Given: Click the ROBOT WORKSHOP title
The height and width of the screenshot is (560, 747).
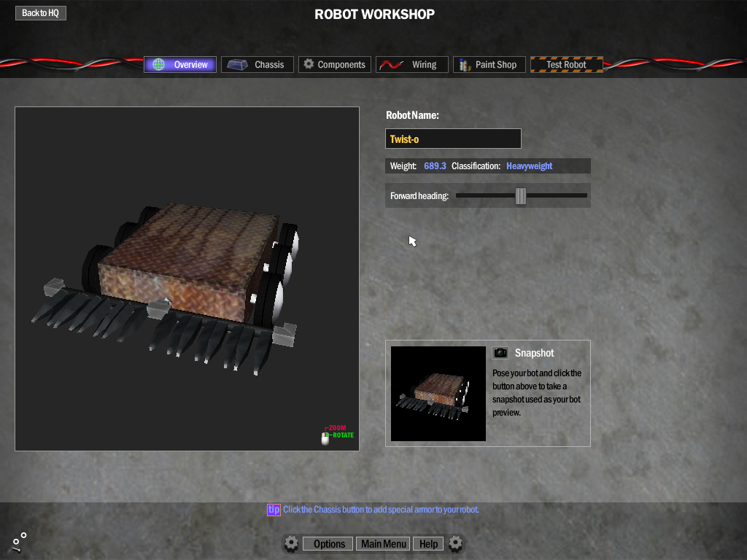Looking at the screenshot, I should coord(374,15).
